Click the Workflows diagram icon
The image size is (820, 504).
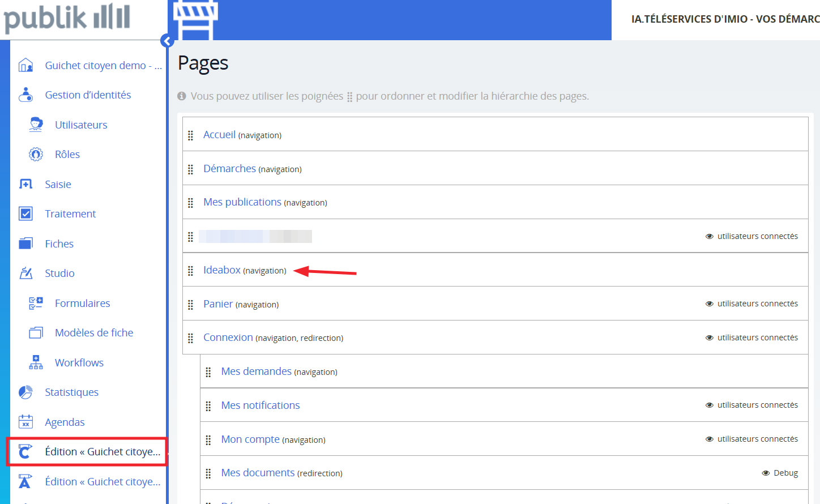pos(36,362)
